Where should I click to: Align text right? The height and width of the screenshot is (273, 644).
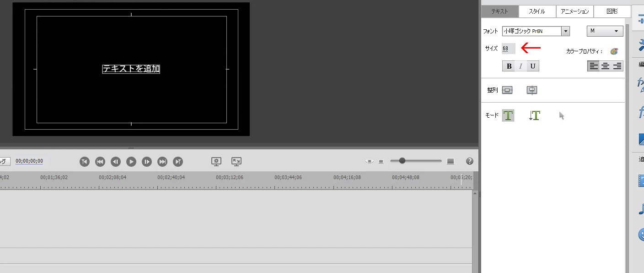[617, 66]
